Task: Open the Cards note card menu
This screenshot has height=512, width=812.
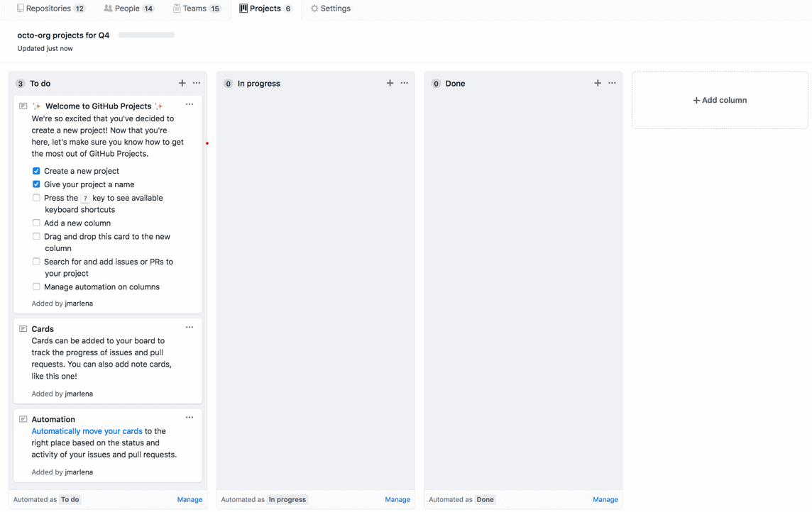Action: [x=190, y=328]
